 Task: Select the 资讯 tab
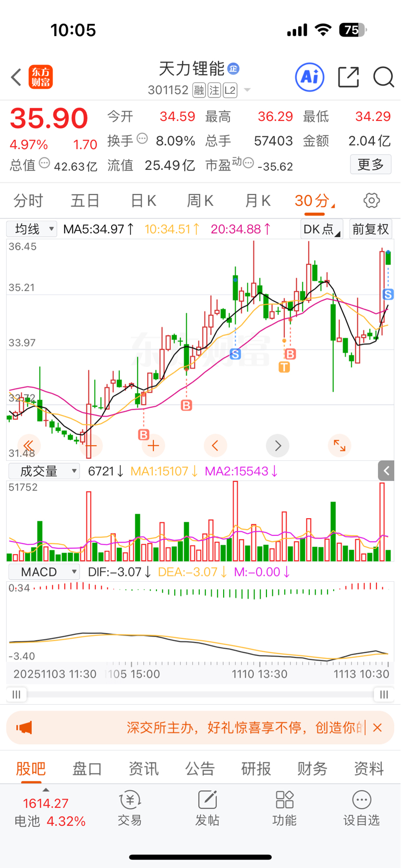tap(143, 768)
